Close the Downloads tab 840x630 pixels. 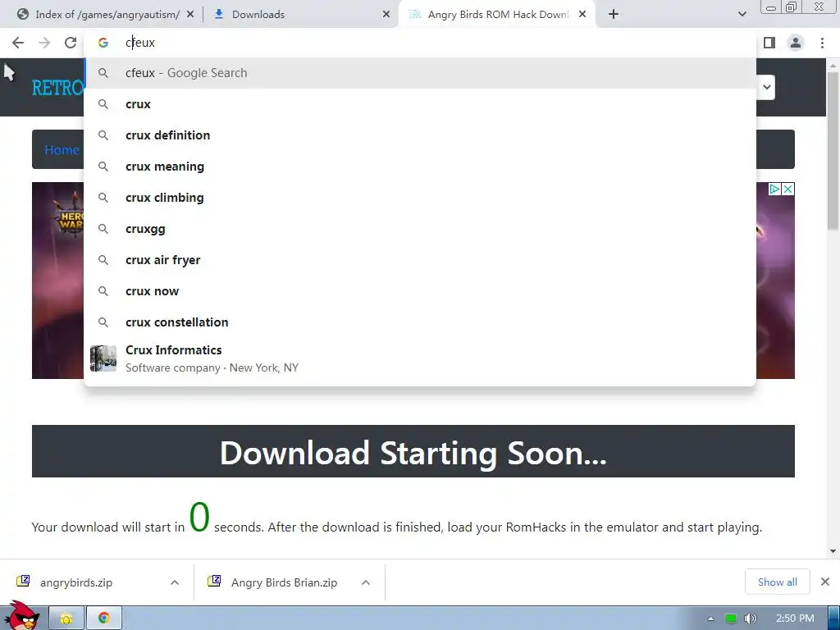coord(386,15)
